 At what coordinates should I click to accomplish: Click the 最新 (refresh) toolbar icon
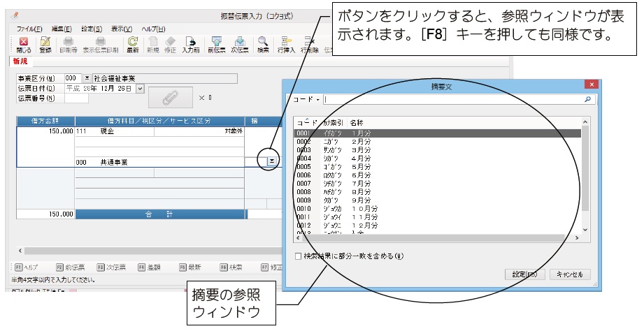click(x=133, y=44)
